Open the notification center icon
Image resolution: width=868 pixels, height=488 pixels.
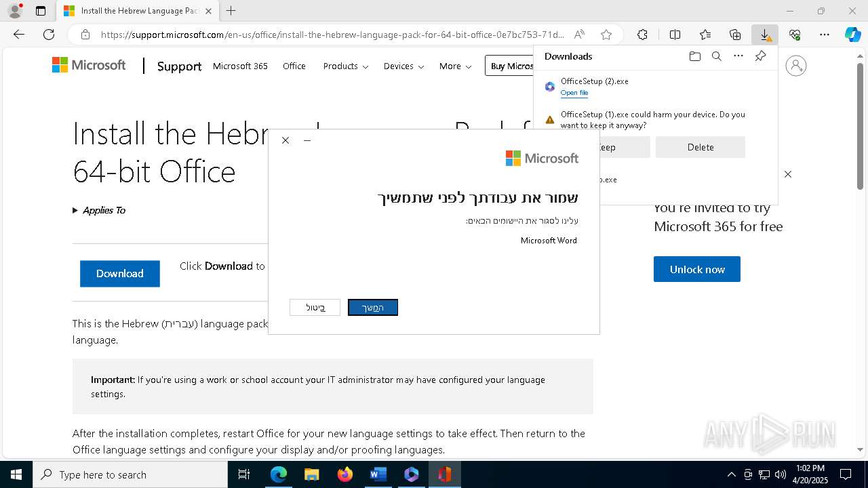(846, 474)
